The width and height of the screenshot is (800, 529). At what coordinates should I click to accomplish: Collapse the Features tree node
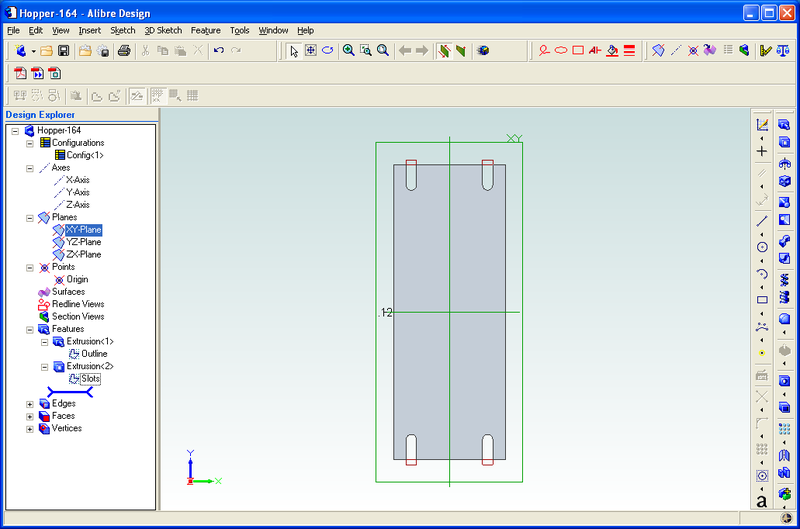point(30,330)
